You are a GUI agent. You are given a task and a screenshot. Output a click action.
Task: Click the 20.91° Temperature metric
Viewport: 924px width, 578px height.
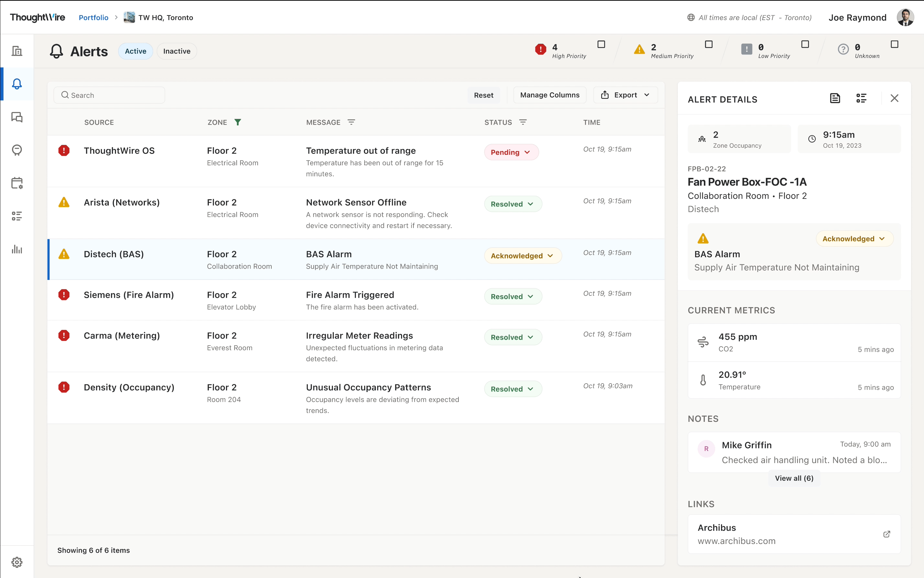tap(794, 380)
